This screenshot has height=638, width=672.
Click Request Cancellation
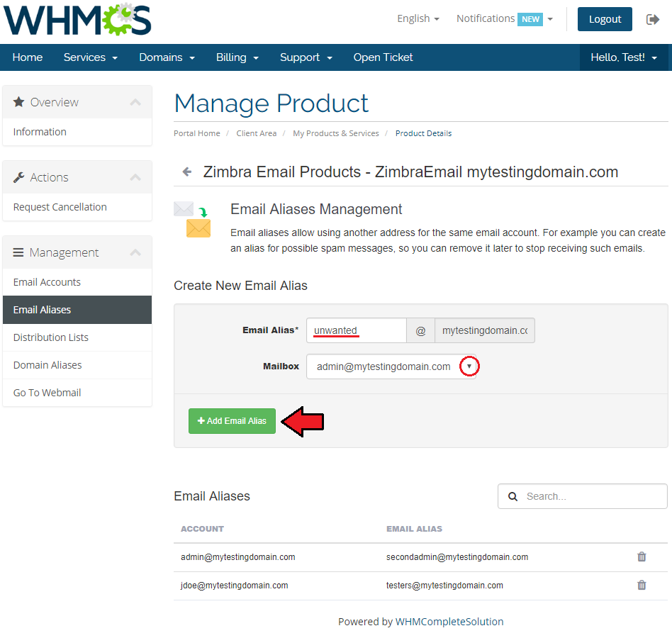click(77, 207)
